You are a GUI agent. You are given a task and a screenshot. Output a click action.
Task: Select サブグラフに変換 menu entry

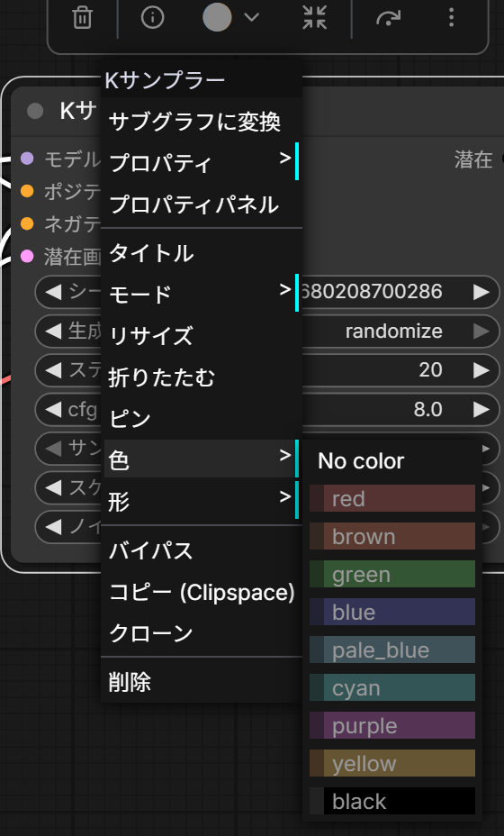tap(202, 122)
